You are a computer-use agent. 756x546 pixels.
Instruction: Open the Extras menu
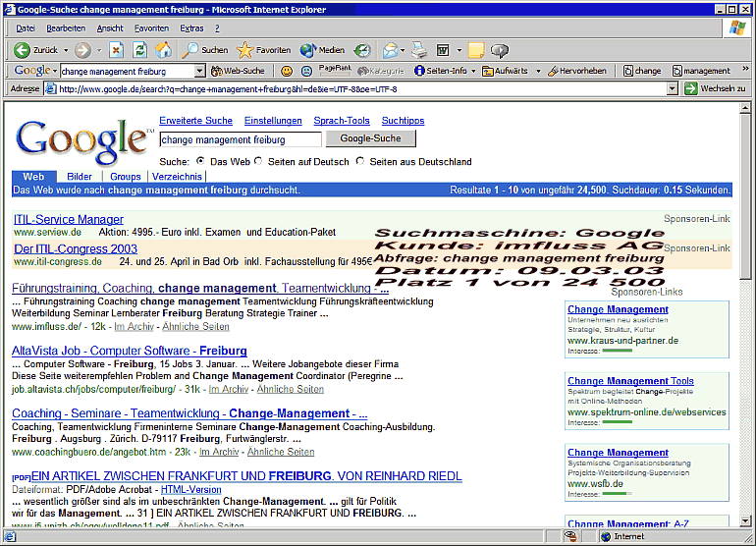191,28
